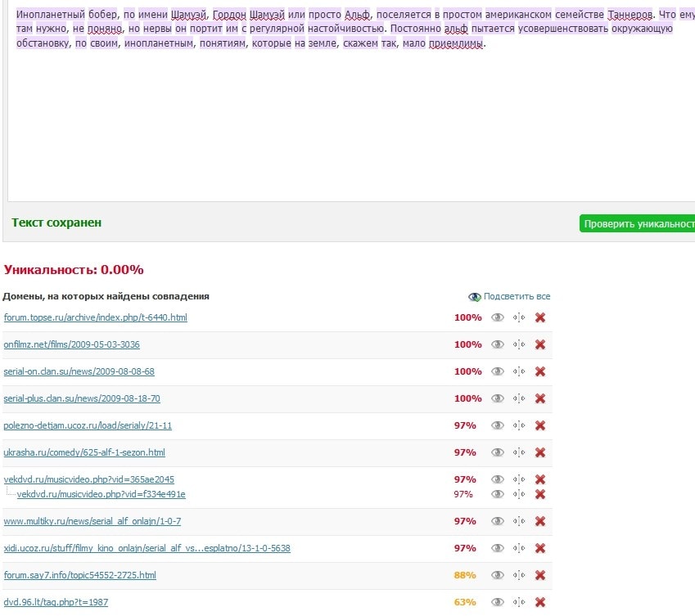
Task: Open ukrasha.ru/comedy/625-alf-1-sezon.html link
Action: (x=84, y=452)
